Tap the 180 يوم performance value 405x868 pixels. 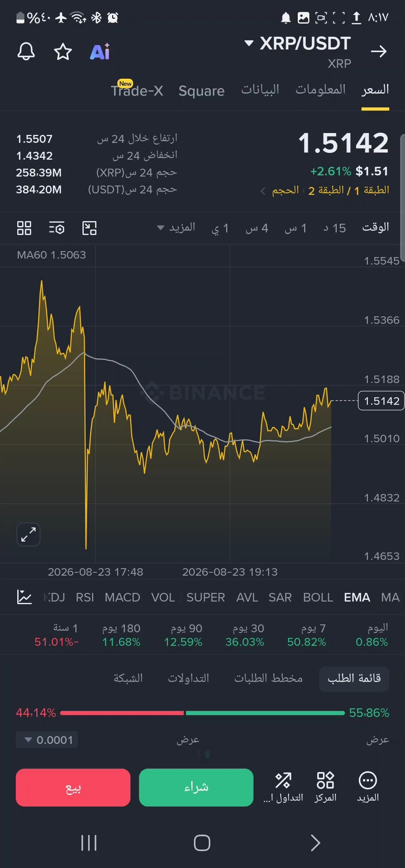tap(121, 642)
